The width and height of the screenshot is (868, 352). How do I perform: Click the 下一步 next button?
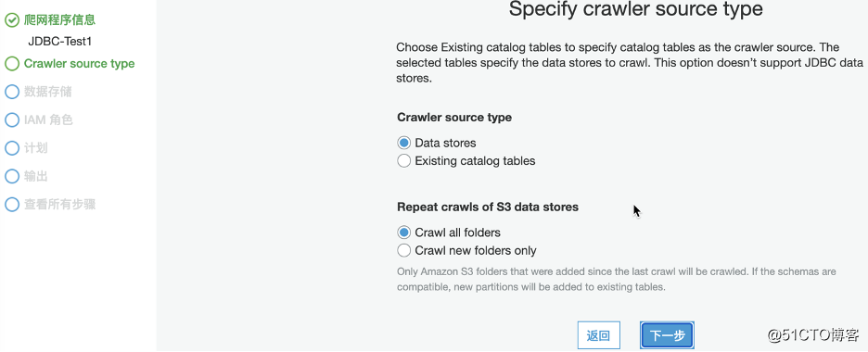coord(667,335)
